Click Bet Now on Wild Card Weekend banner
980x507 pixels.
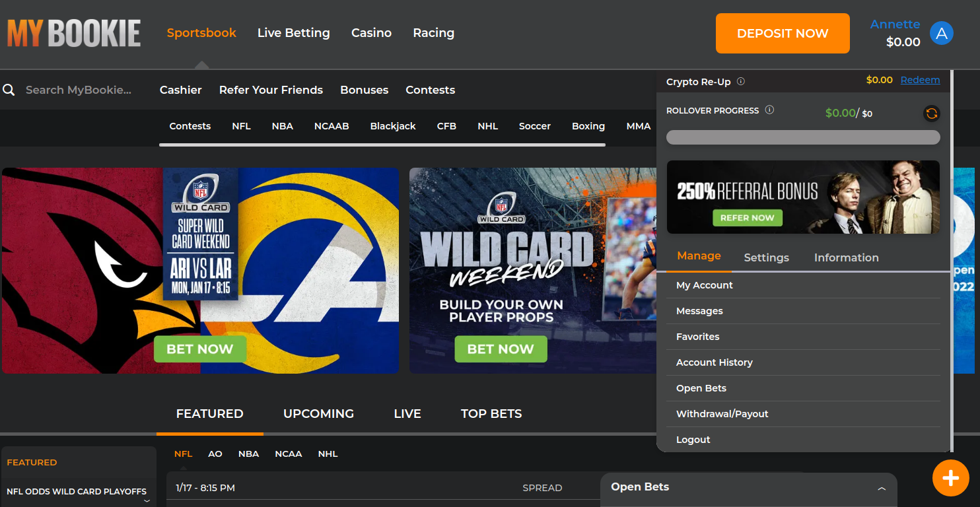501,349
